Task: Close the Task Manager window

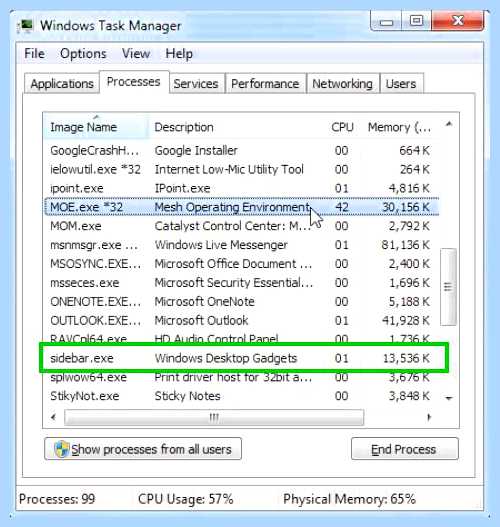Action: coord(458,22)
